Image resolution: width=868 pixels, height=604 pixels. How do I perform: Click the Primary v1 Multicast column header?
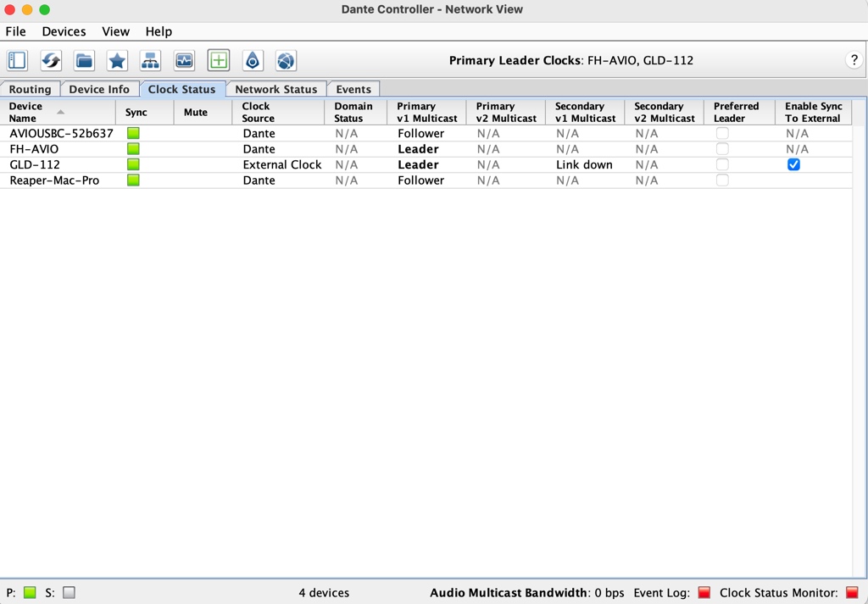coord(427,113)
